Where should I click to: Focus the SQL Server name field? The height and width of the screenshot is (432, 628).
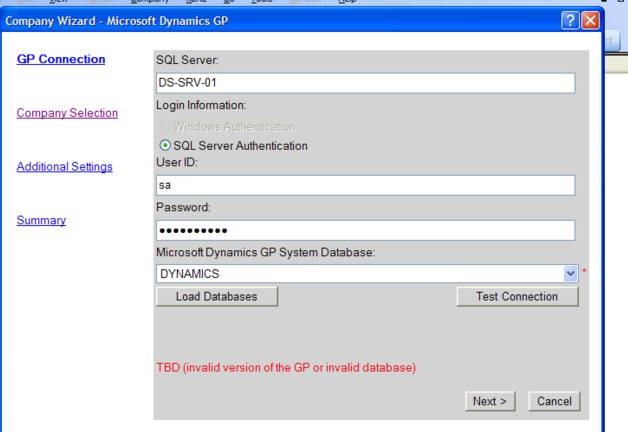tap(366, 83)
